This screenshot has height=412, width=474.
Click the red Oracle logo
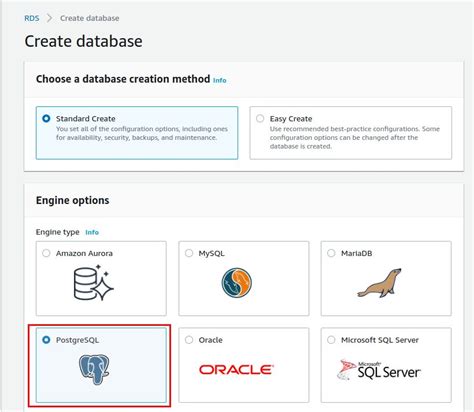coord(236,370)
